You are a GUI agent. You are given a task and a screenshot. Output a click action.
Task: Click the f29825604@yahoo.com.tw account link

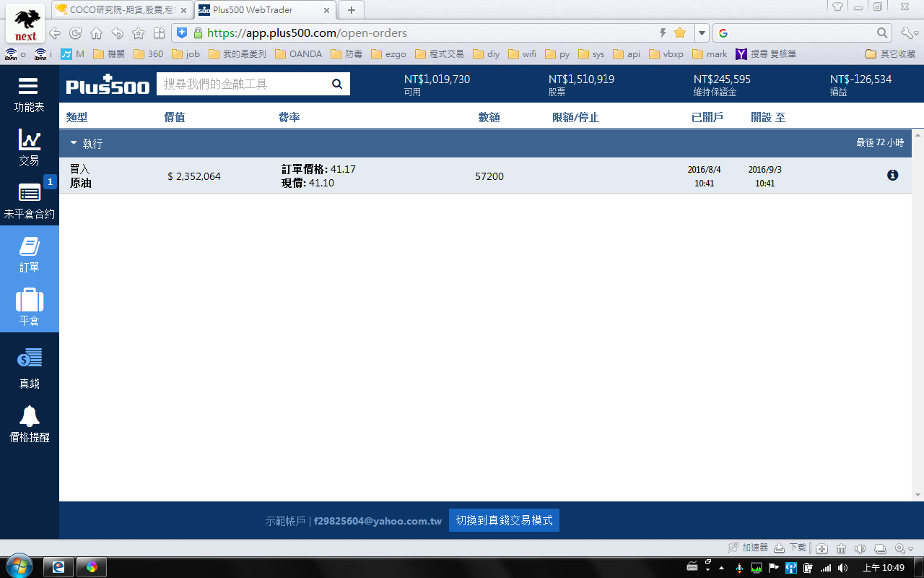click(378, 521)
